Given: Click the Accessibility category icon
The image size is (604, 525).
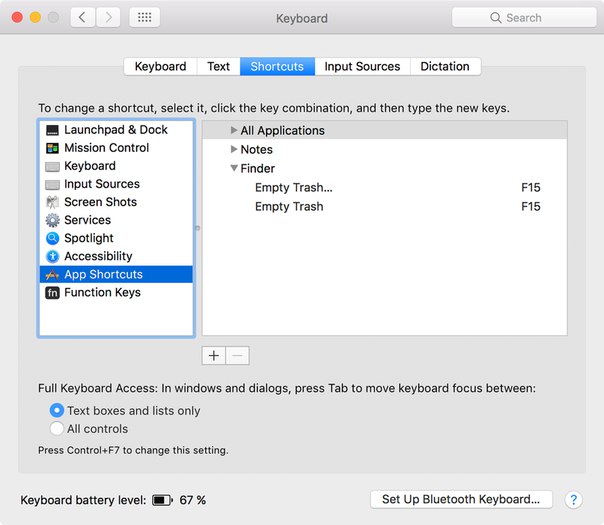Looking at the screenshot, I should point(53,256).
